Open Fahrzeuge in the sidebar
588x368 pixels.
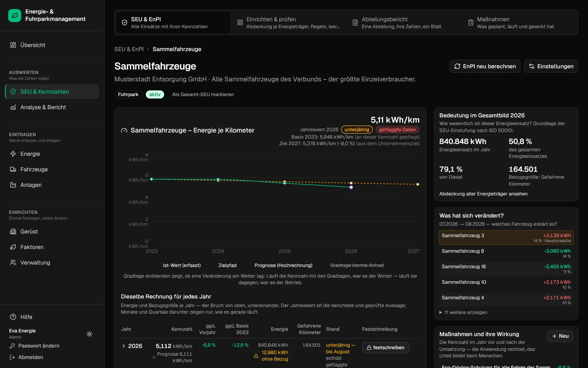click(x=52, y=169)
